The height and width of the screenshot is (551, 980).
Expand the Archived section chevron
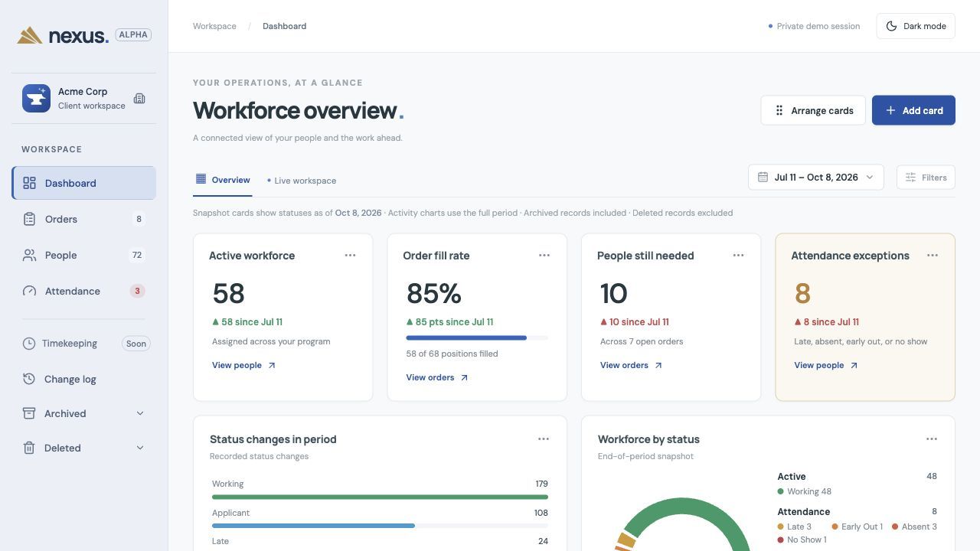(x=140, y=413)
